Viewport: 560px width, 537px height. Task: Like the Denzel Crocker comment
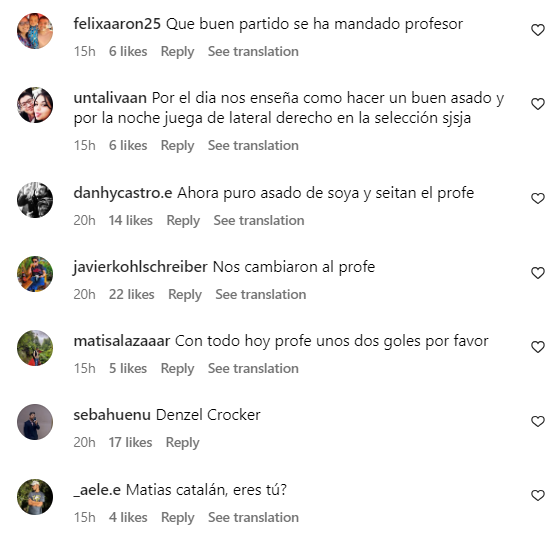[538, 421]
